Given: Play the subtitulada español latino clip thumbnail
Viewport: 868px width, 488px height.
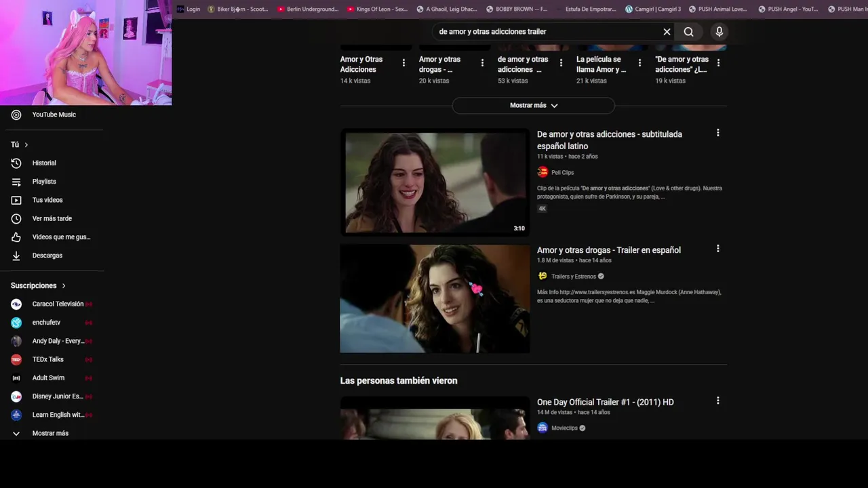Looking at the screenshot, I should [435, 182].
